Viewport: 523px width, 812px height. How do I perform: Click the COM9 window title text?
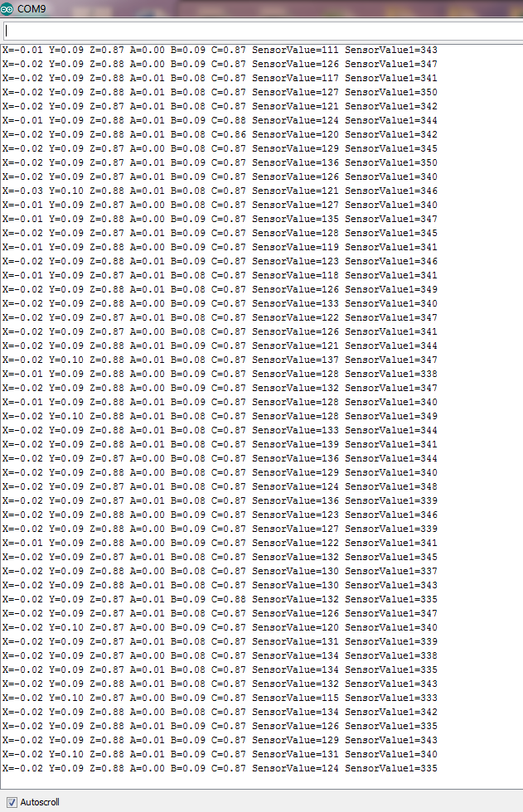click(31, 9)
